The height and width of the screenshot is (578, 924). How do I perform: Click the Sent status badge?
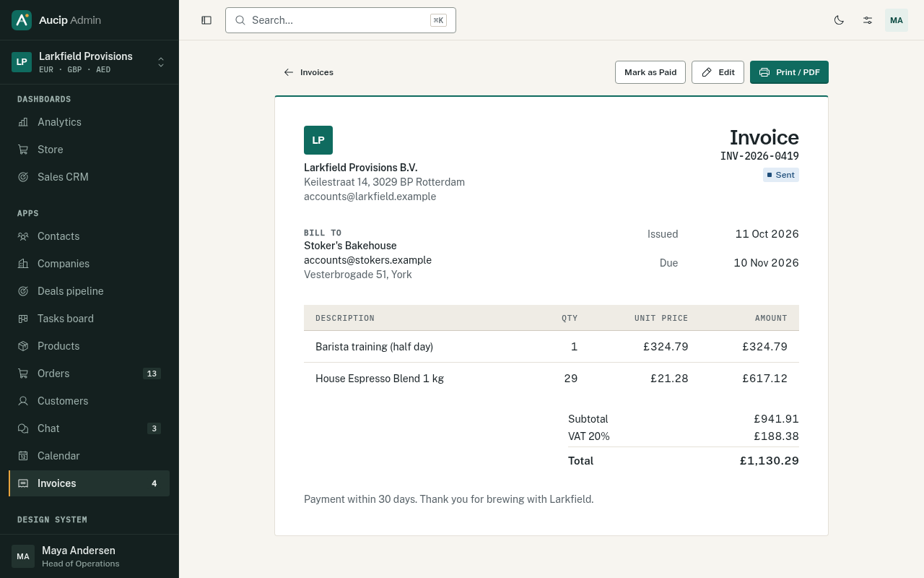tap(781, 175)
